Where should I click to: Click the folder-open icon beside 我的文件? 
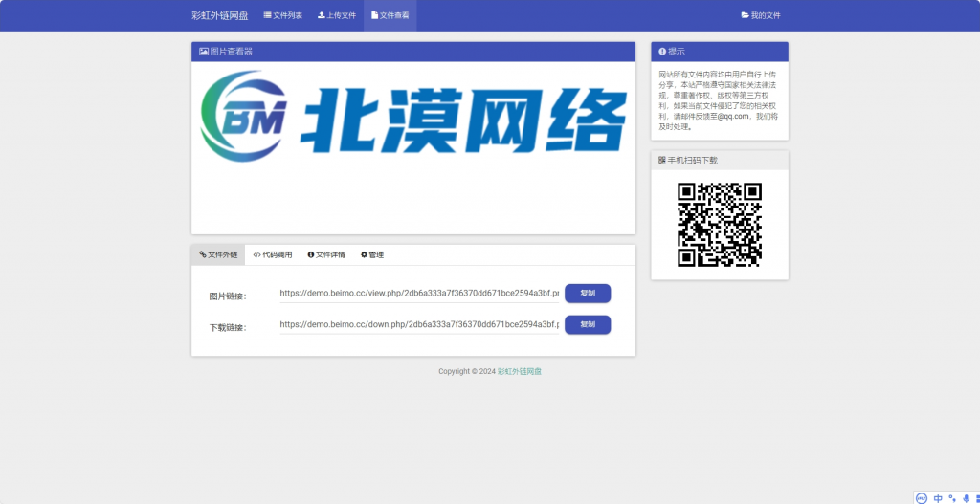click(x=745, y=15)
